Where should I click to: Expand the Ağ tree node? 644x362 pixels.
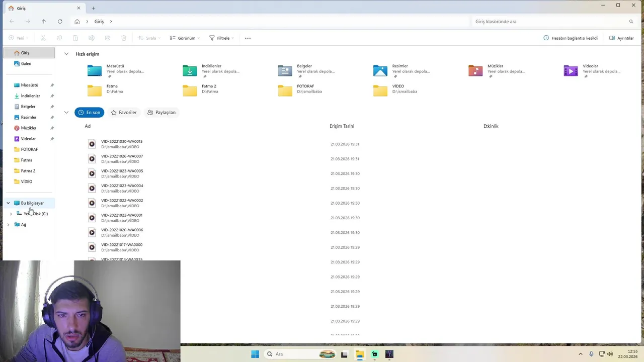coord(8,225)
